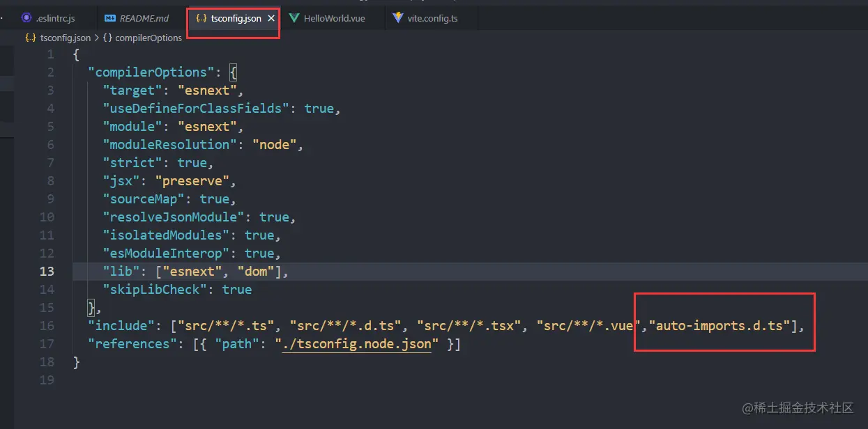Click the "auto-imports.d.ts" string
Image resolution: width=868 pixels, height=429 pixels.
coord(719,325)
